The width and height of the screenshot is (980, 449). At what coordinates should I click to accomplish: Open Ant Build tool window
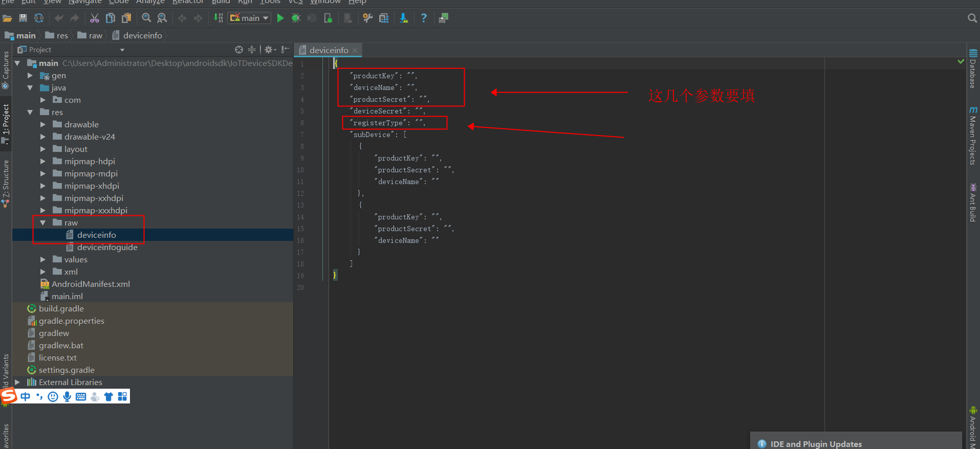tap(973, 203)
